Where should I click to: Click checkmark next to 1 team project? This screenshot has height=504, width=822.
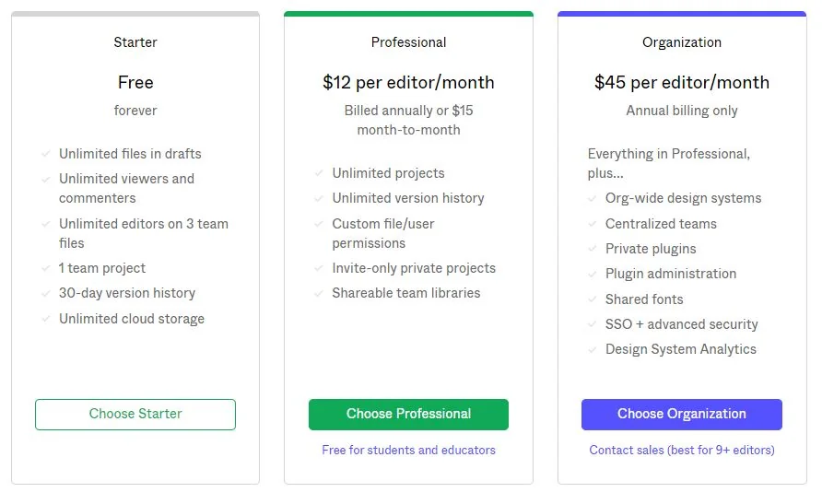tap(46, 268)
